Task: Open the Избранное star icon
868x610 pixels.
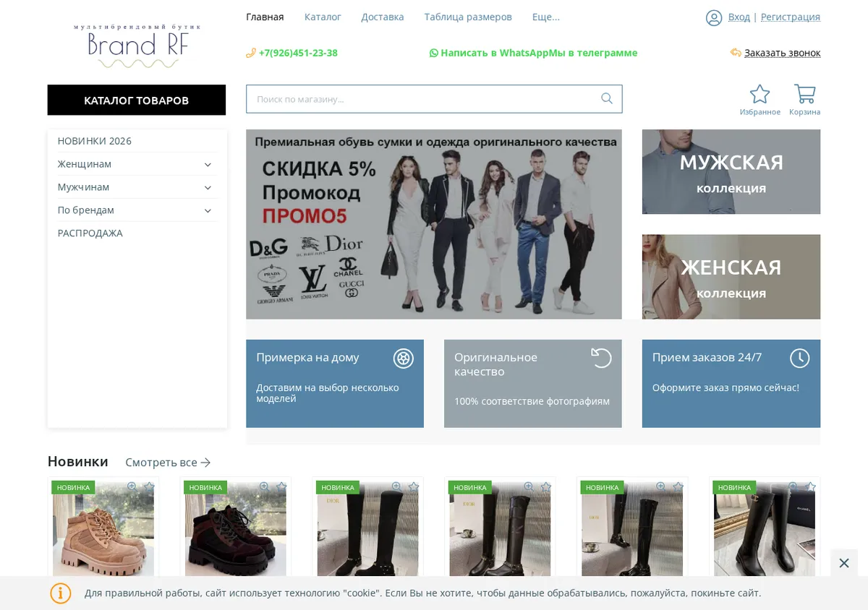Action: click(759, 94)
